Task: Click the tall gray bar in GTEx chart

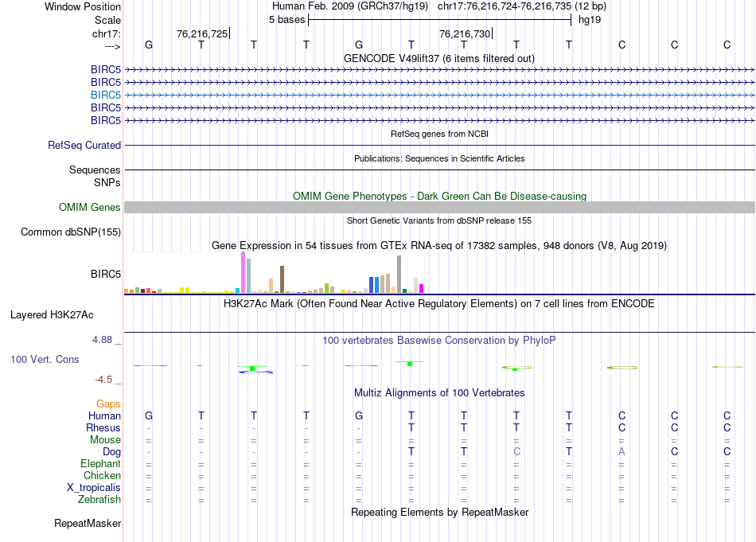Action: click(x=399, y=275)
